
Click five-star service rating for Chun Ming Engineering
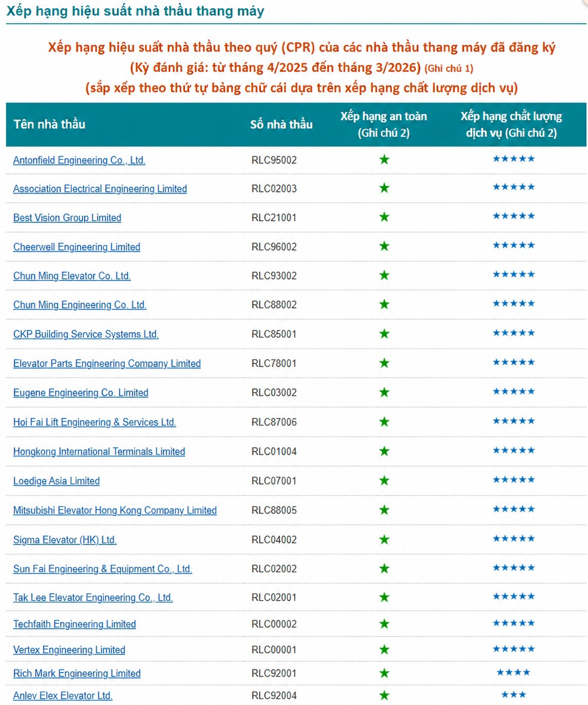(514, 303)
